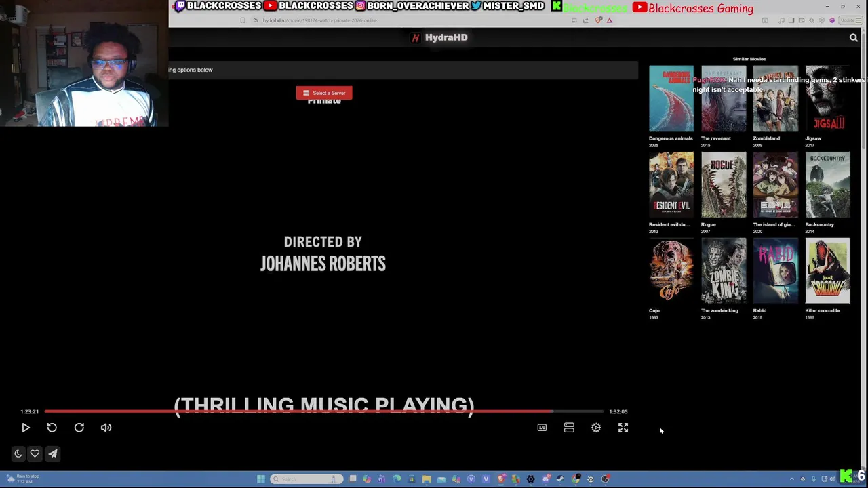Click the "Similar Movies" heading
The width and height of the screenshot is (868, 488).
pyautogui.click(x=749, y=59)
